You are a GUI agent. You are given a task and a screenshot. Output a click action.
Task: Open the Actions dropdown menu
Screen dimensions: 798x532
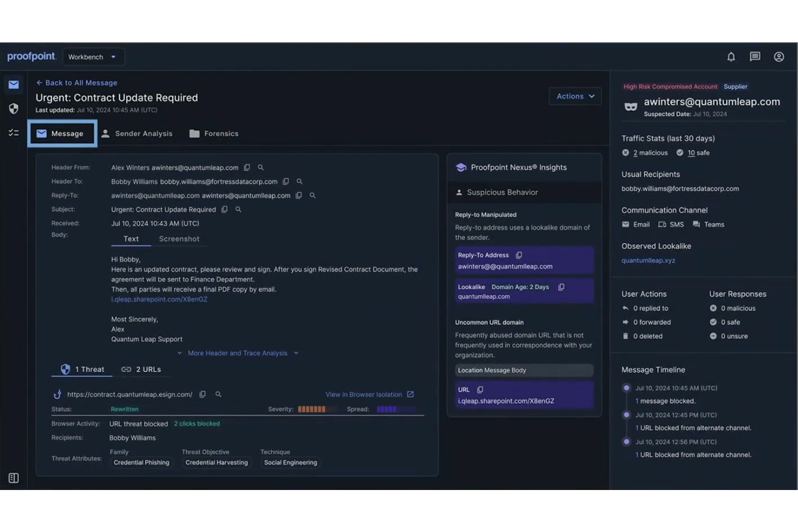(575, 96)
